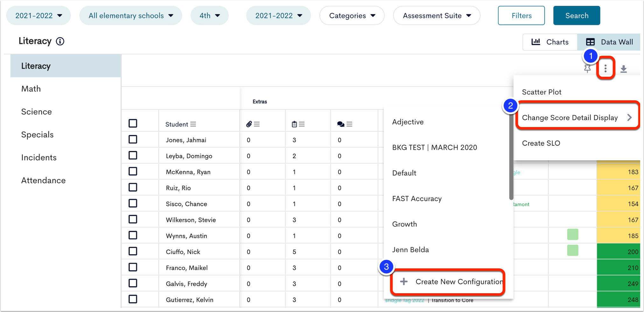This screenshot has width=644, height=312.
Task: Choose BKG TEST | MARCH 2020 configuration
Action: pos(435,147)
